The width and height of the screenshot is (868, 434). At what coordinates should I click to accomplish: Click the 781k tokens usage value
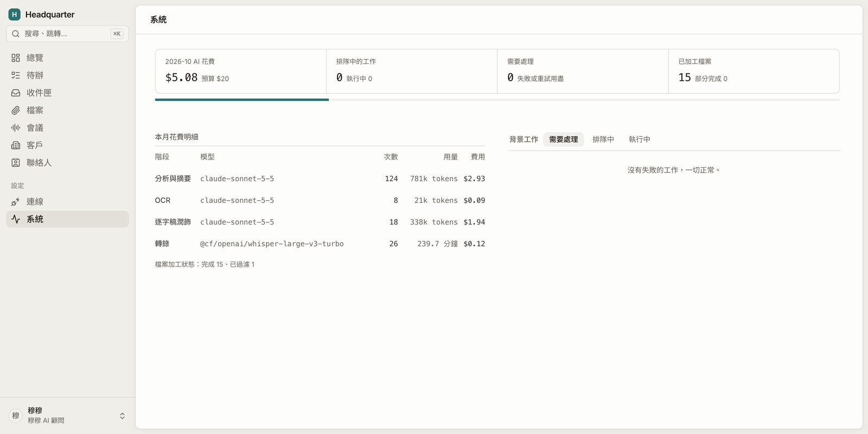coord(434,178)
